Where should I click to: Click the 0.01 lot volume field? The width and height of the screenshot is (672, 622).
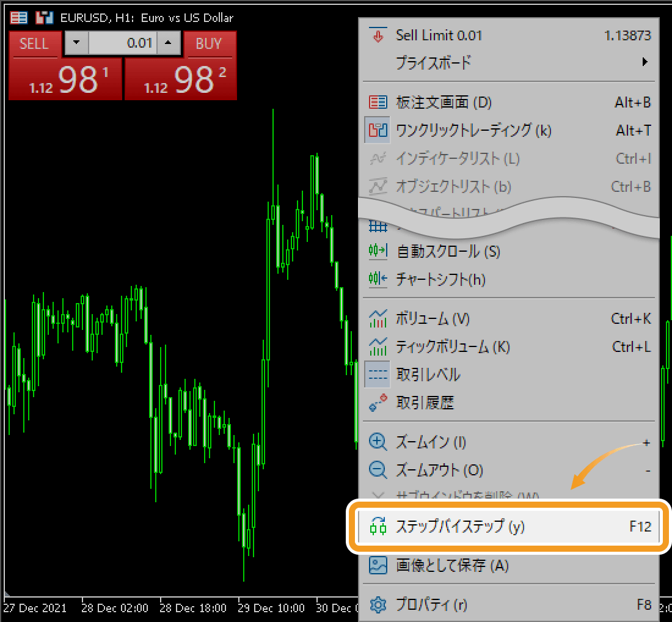123,42
